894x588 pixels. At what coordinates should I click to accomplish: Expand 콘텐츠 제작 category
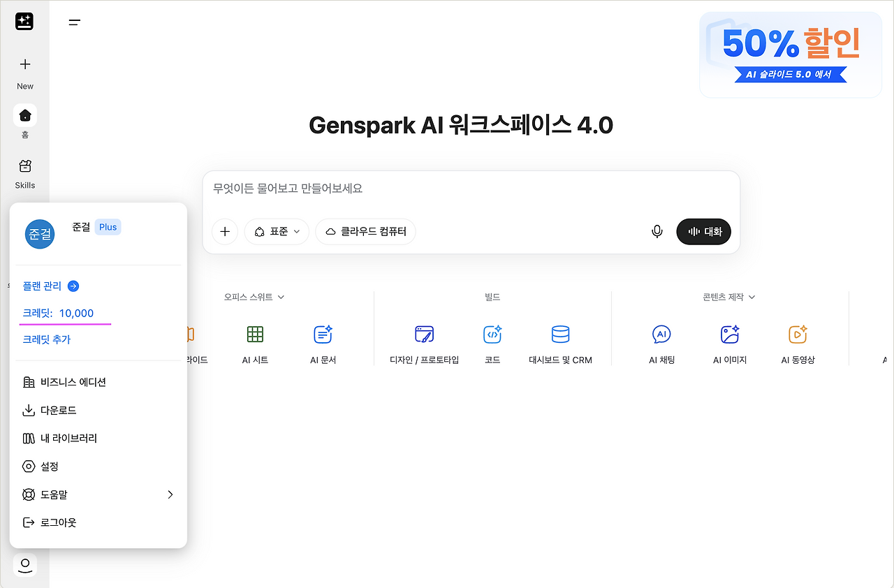pos(729,297)
